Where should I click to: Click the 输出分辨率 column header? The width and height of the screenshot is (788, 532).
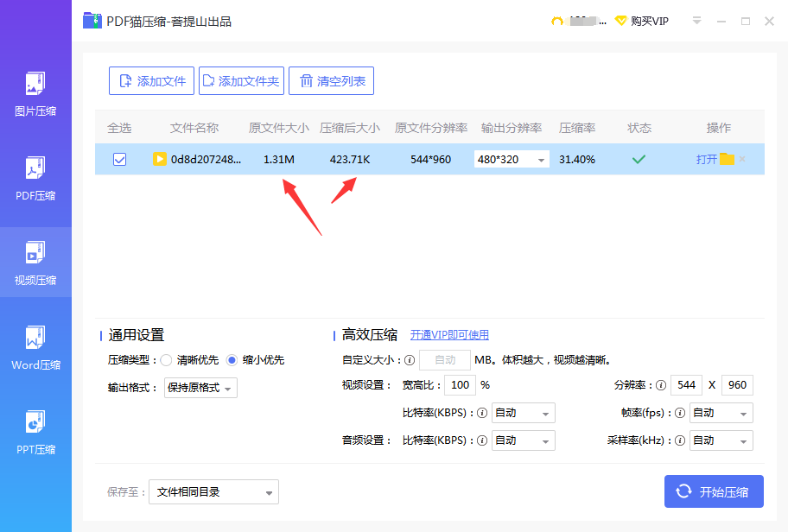[512, 128]
